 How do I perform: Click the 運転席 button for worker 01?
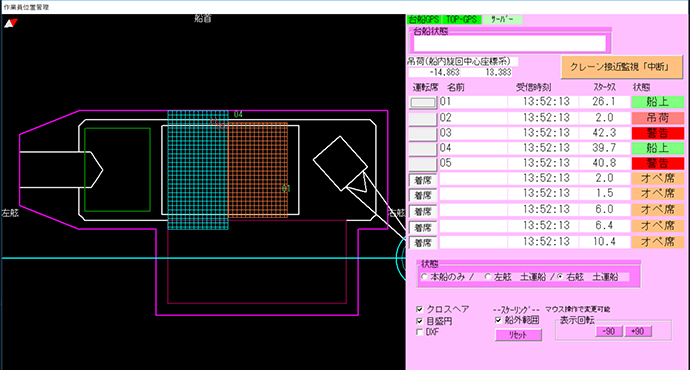point(423,103)
